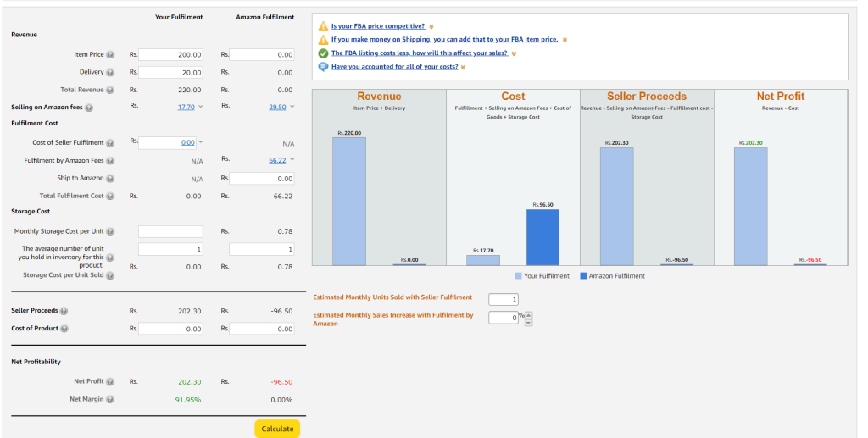The width and height of the screenshot is (868, 438).
Task: Click Your Fulfilment average inventory units field
Action: tap(170, 249)
